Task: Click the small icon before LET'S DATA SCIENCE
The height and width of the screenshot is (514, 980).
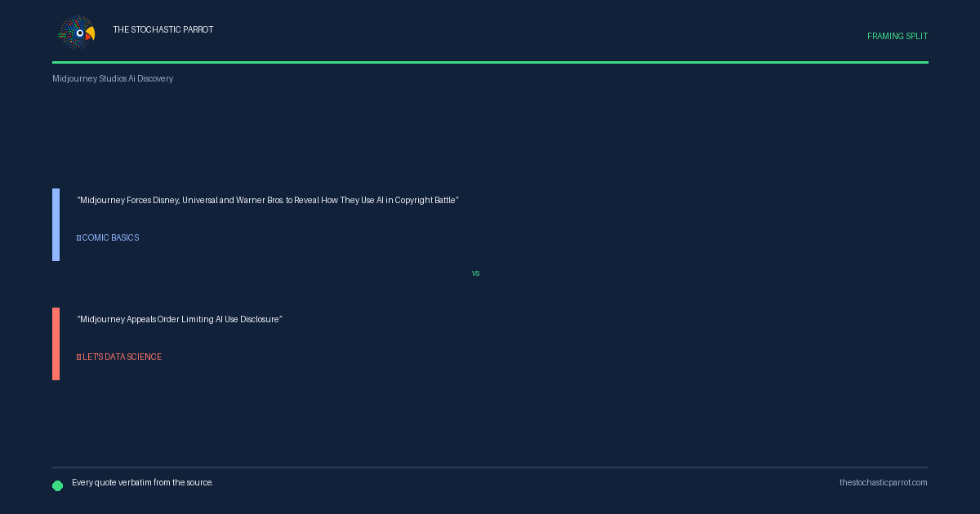Action: [x=78, y=357]
